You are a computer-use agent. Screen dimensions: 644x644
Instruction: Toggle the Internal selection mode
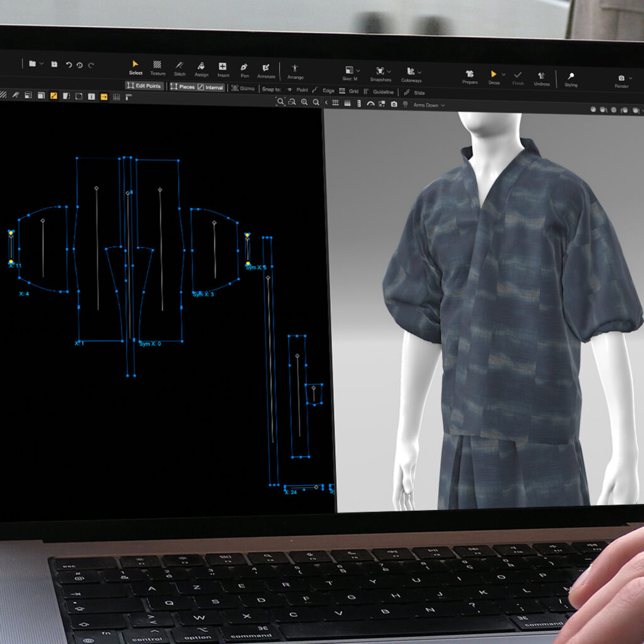(x=211, y=87)
